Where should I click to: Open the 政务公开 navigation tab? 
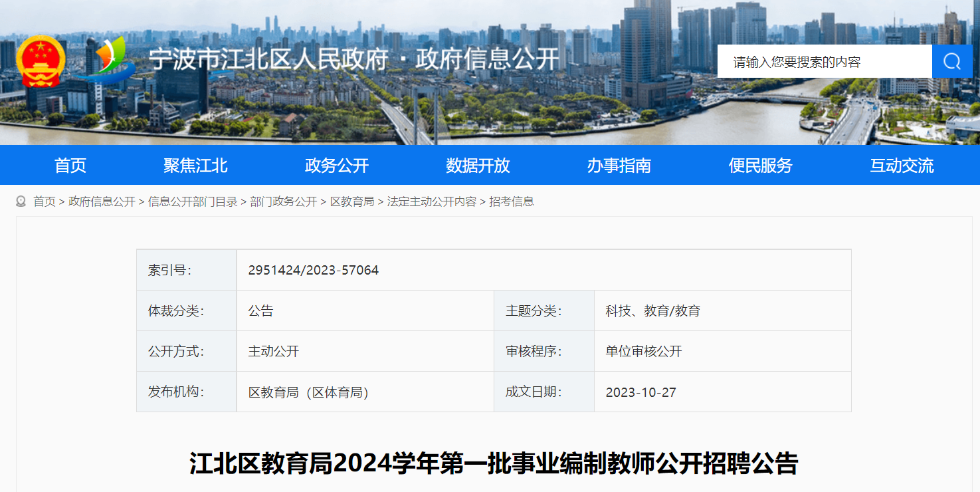coord(337,166)
